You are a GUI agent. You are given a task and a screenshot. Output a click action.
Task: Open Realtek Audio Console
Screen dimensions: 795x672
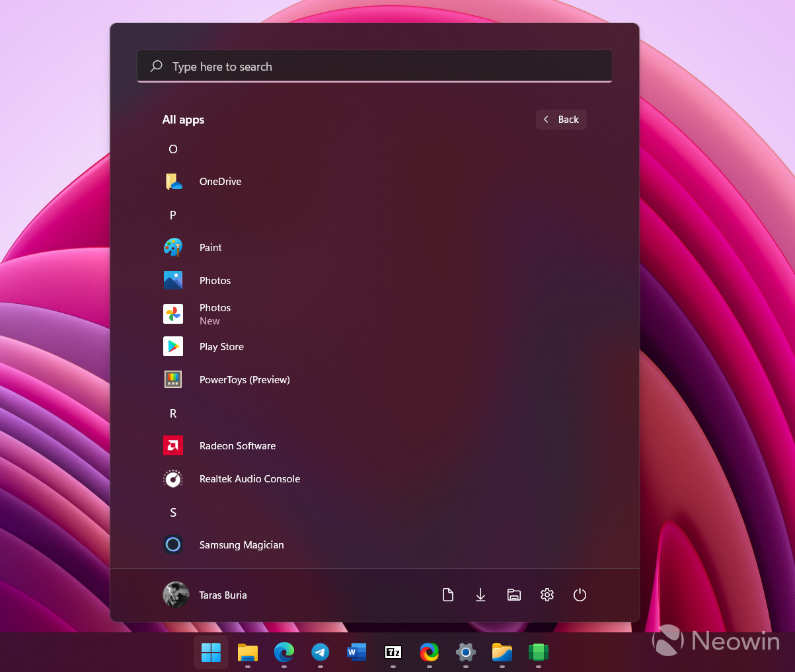coord(249,478)
